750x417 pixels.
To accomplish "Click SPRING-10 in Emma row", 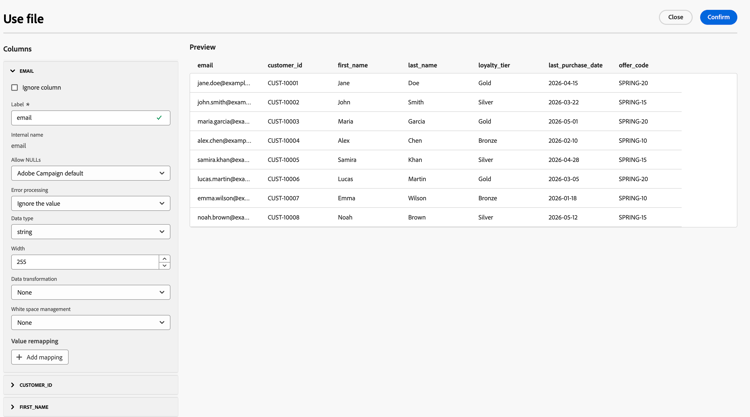I will point(633,198).
